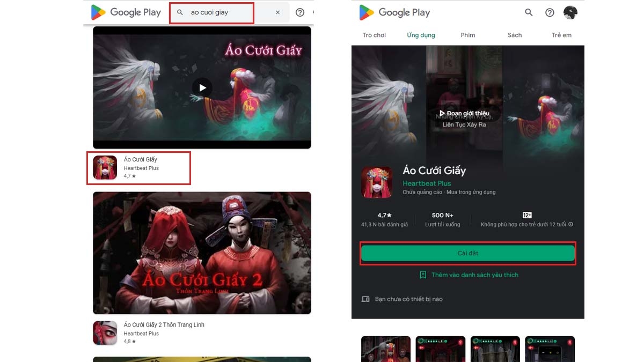Open the first app screenshot thumbnail
The width and height of the screenshot is (644, 362).
[386, 349]
